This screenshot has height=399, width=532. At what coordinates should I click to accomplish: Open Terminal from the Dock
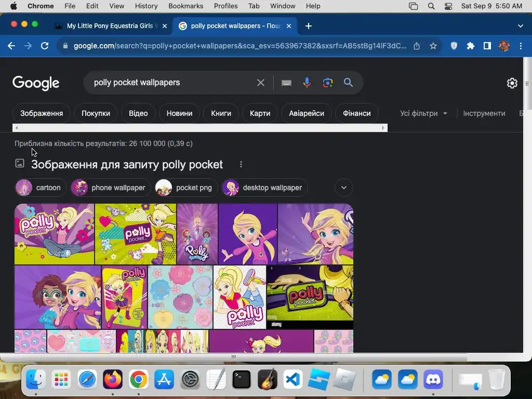click(x=242, y=379)
